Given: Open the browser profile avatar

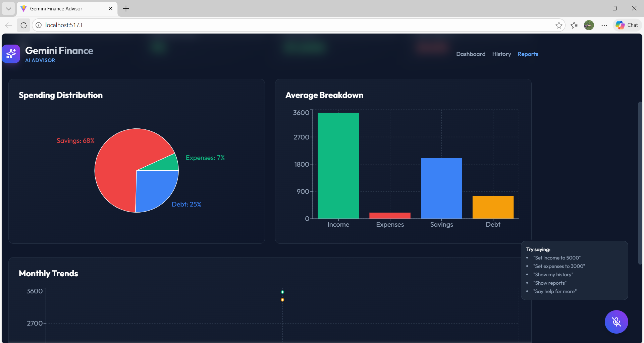Looking at the screenshot, I should [589, 25].
